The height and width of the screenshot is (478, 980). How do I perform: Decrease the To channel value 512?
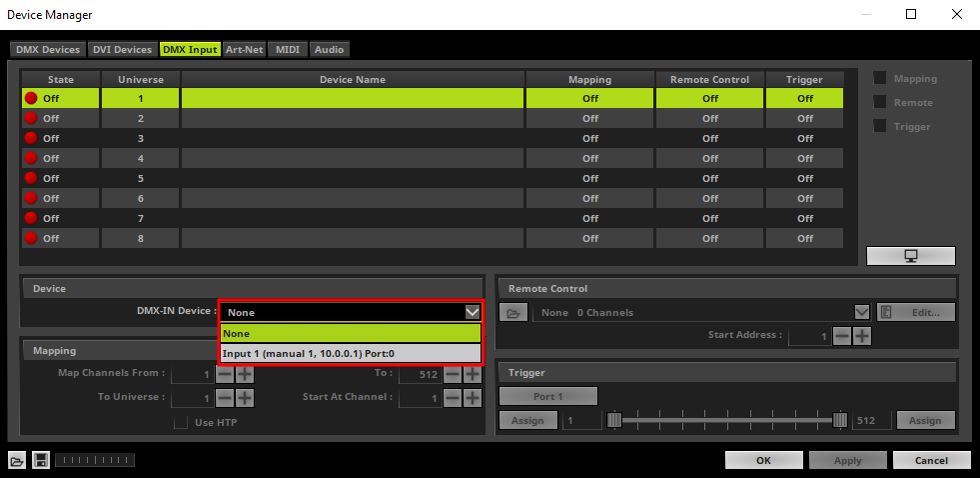[x=453, y=374]
